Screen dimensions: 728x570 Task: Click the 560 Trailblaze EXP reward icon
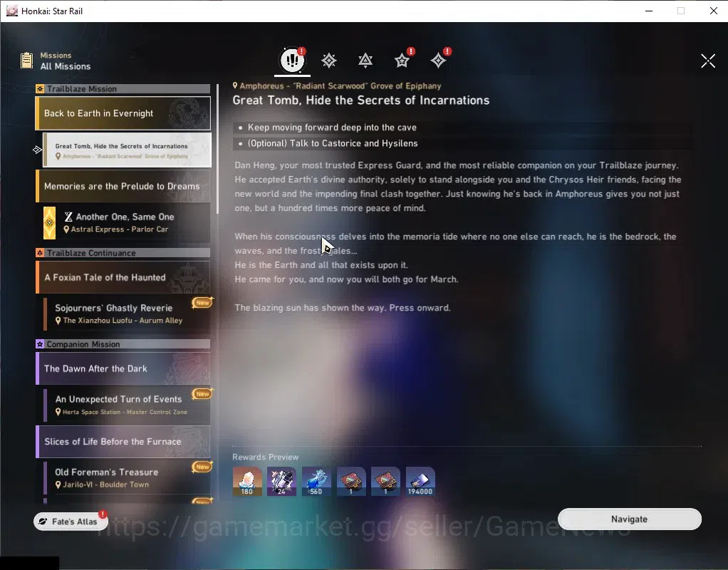coord(316,481)
